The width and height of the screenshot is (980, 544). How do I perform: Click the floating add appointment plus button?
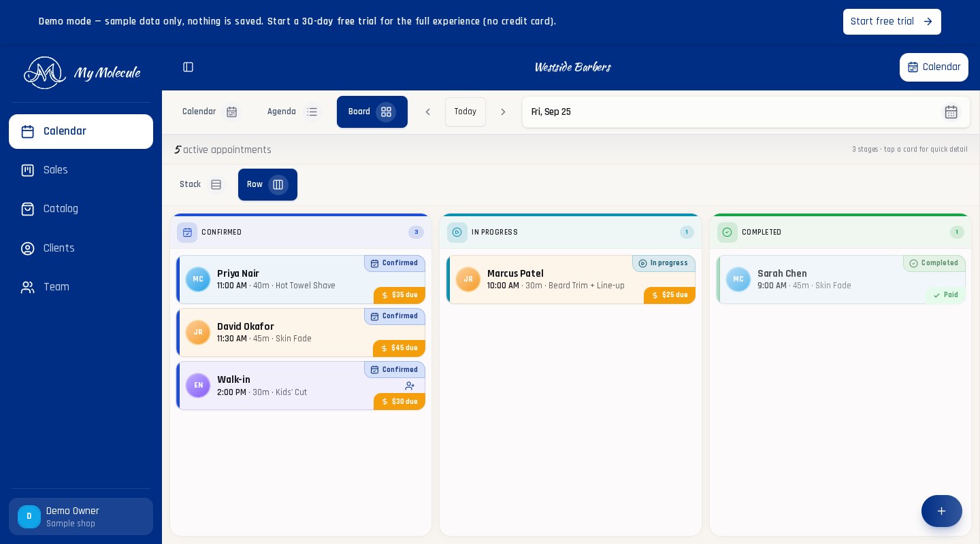[x=941, y=511]
